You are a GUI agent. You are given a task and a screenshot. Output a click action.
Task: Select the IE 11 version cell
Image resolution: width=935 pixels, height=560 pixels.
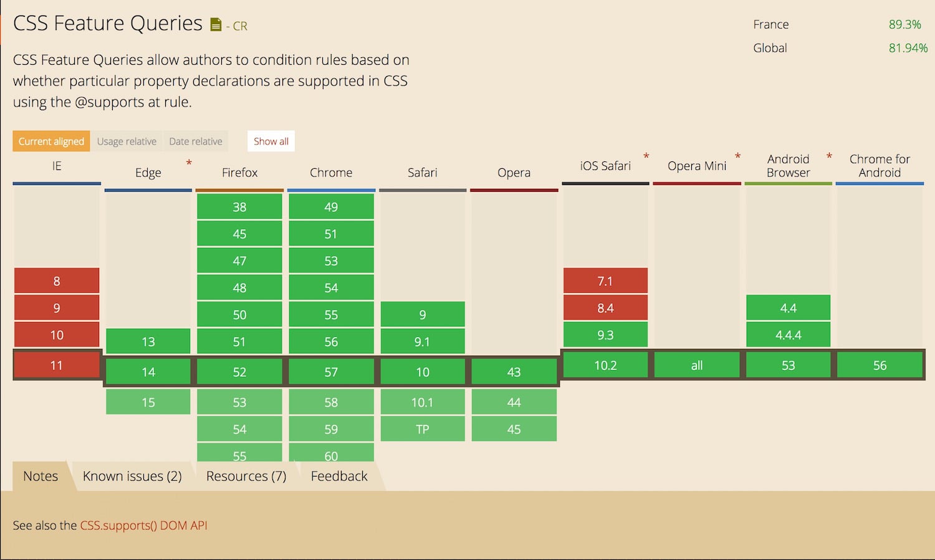coord(56,365)
